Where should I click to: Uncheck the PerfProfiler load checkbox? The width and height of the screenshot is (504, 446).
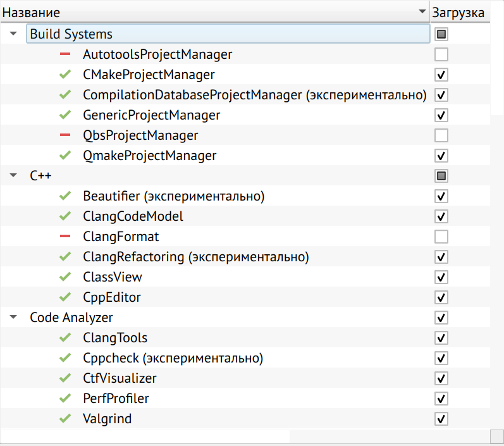pyautogui.click(x=441, y=399)
